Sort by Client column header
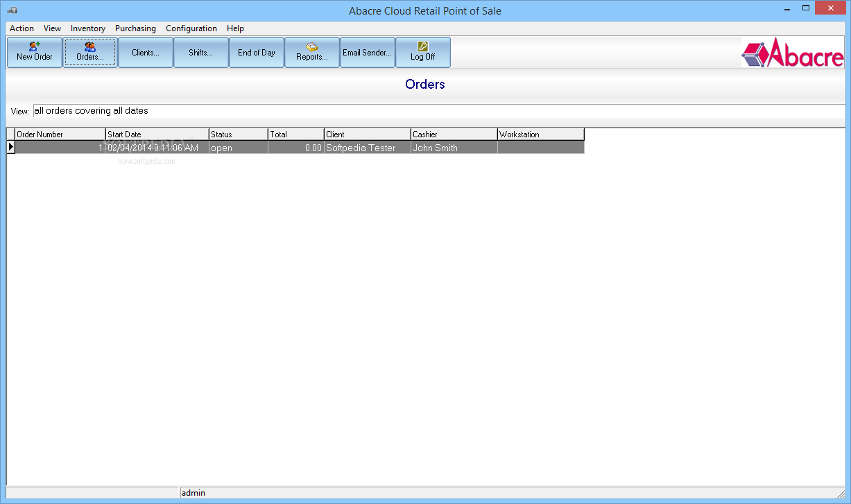The width and height of the screenshot is (851, 504). 368,134
